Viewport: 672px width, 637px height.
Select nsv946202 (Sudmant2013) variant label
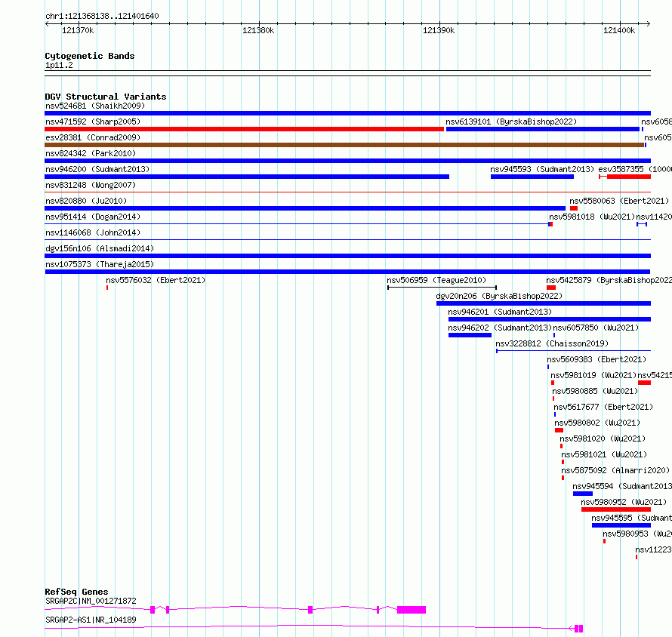pyautogui.click(x=500, y=328)
